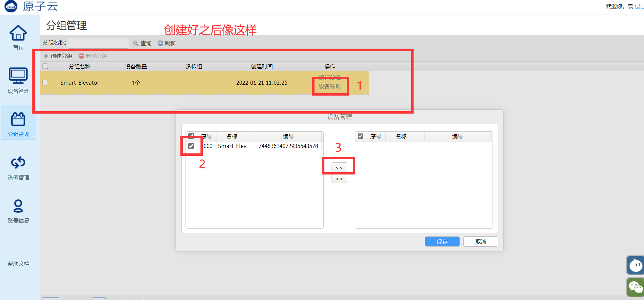Click the 刷新 refresh icon

[x=160, y=43]
